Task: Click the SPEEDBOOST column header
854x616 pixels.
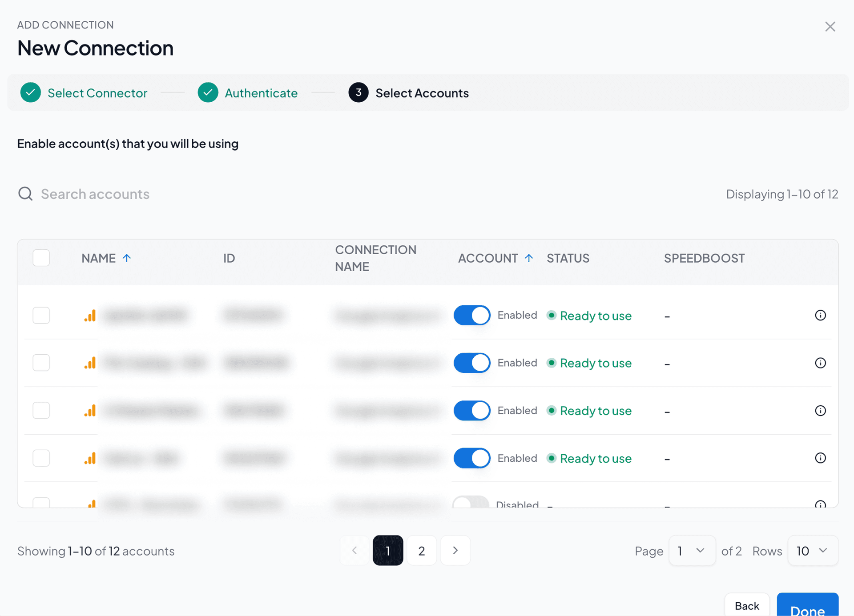Action: coord(704,258)
